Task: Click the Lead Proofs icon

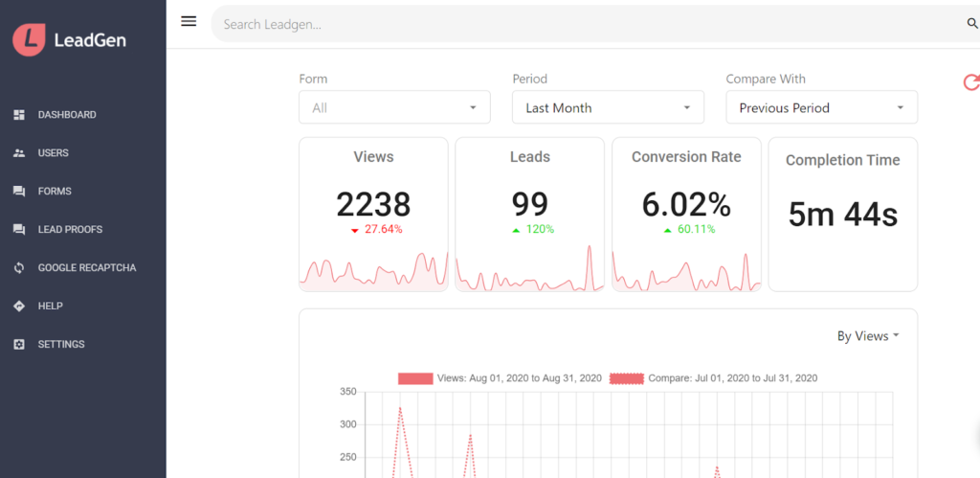Action: pos(19,230)
